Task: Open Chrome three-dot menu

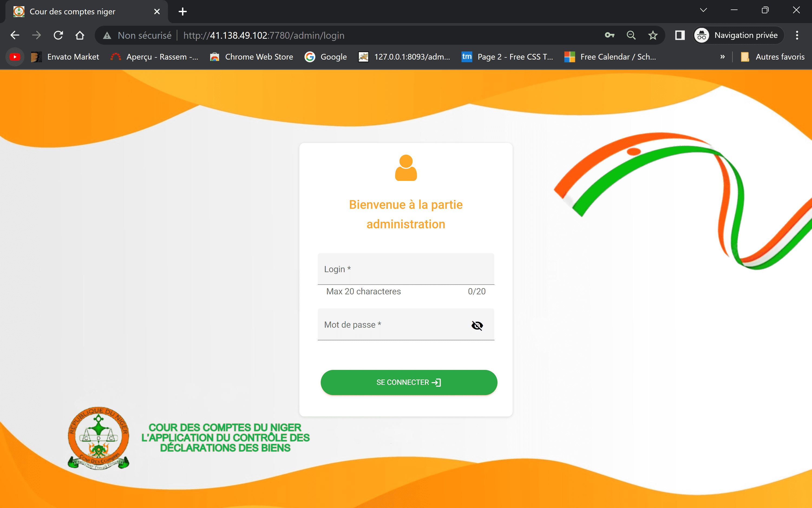Action: pos(797,35)
